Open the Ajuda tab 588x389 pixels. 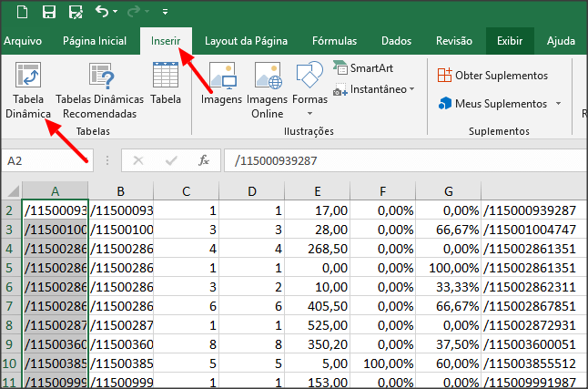[561, 41]
